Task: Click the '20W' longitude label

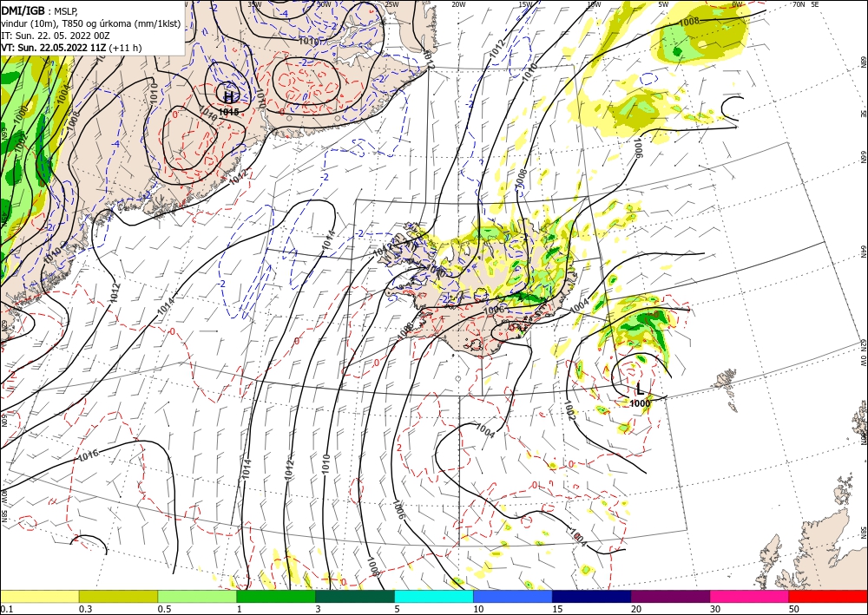Action: (x=458, y=4)
